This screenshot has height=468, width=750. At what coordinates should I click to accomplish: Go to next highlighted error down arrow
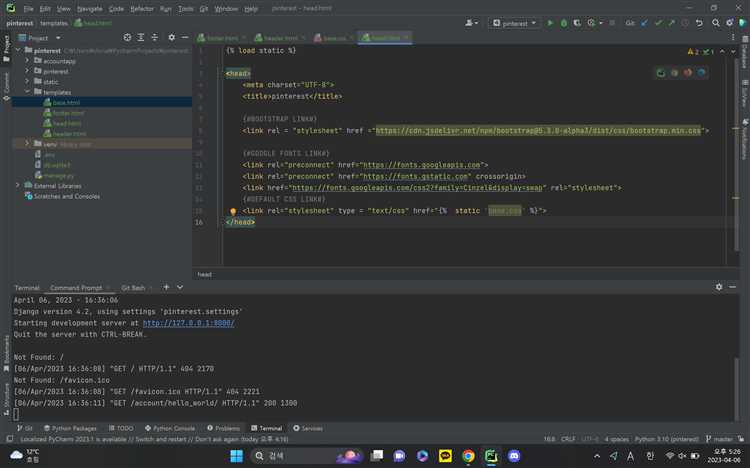tap(733, 51)
